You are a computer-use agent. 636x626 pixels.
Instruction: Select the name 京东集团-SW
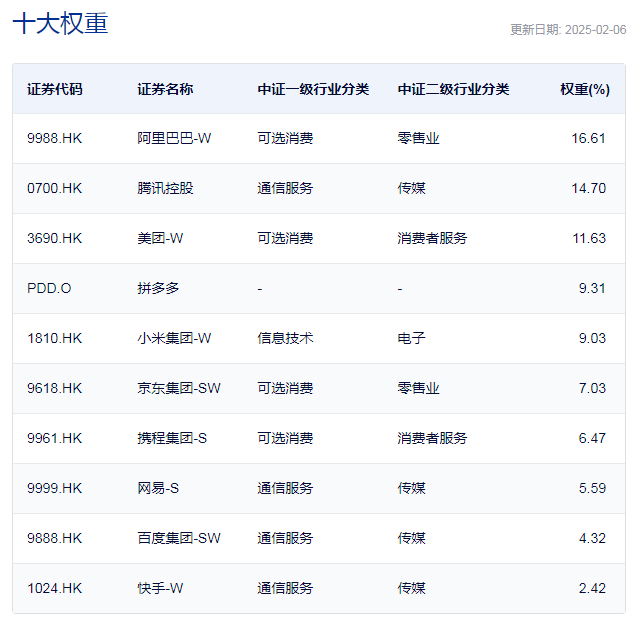179,388
